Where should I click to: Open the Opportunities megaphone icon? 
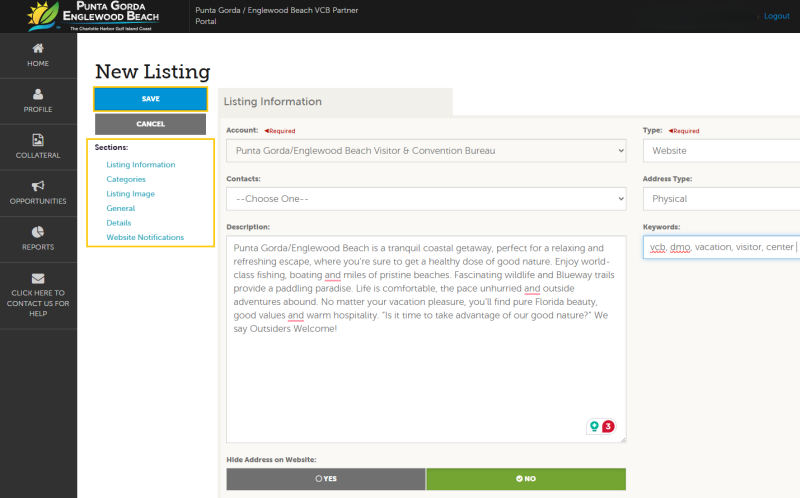(x=38, y=186)
